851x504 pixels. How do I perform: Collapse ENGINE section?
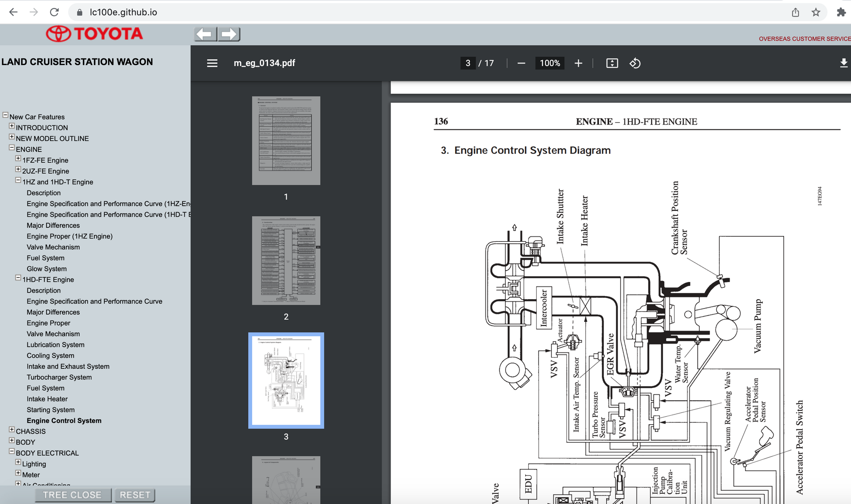pos(12,148)
